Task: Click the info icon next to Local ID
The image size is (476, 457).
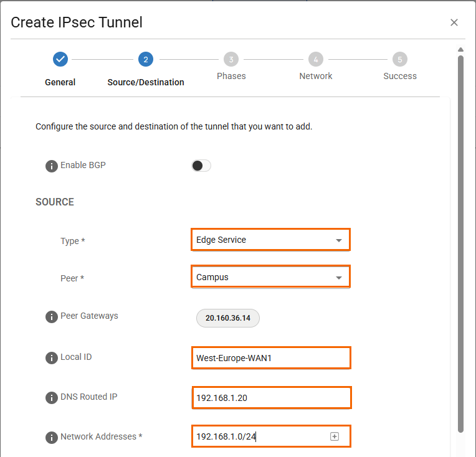Action: [52, 358]
